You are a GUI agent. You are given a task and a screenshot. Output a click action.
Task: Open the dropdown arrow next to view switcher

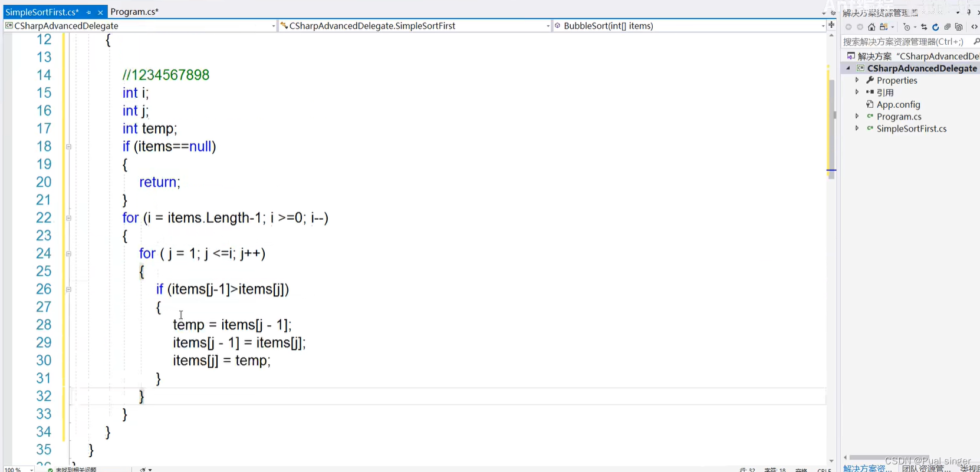click(x=892, y=27)
